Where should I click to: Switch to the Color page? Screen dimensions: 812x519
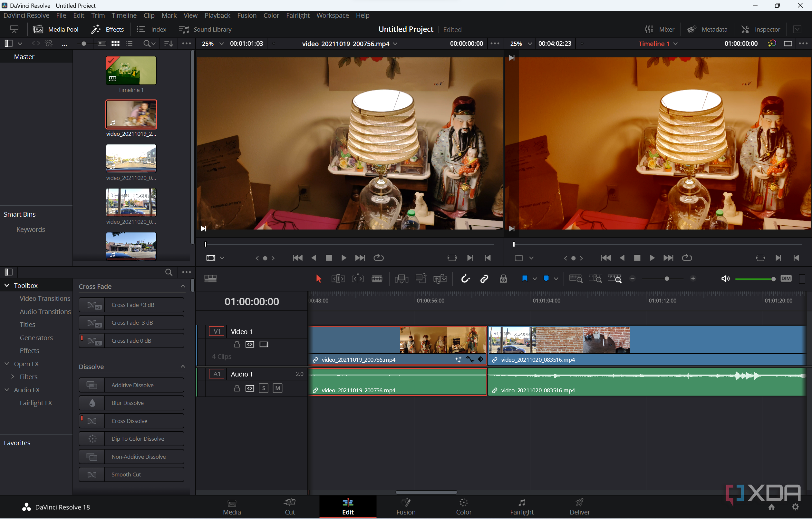click(x=464, y=507)
